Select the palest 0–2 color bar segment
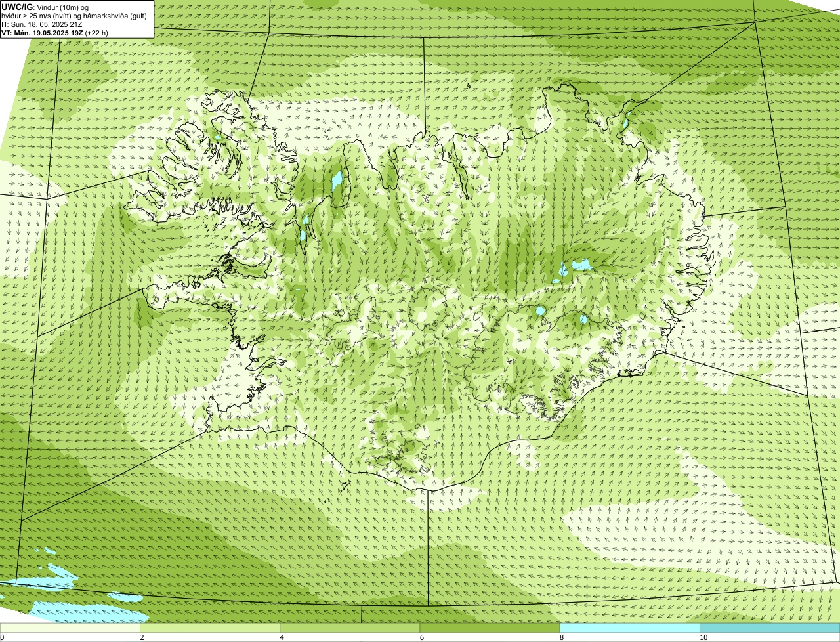Screen dimensions: 840x642 70,628
